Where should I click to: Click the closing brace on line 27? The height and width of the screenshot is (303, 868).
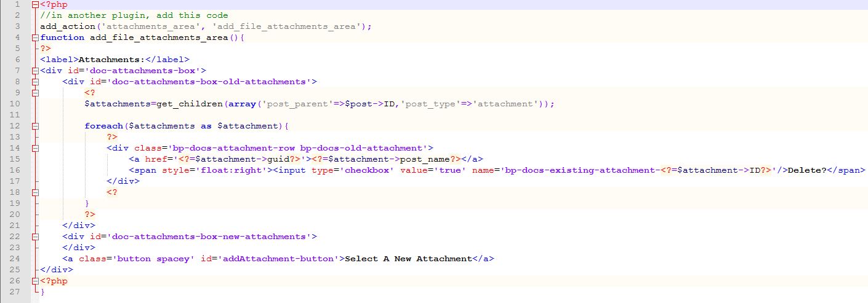click(42, 292)
